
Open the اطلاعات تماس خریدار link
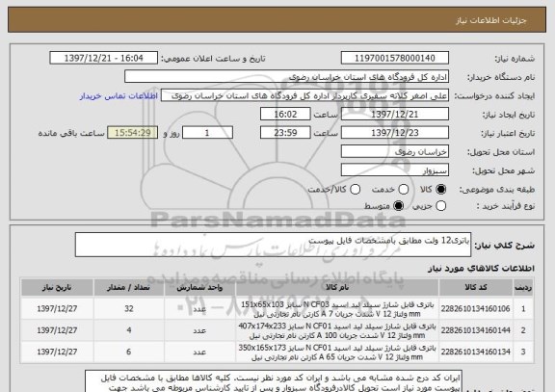pos(119,96)
